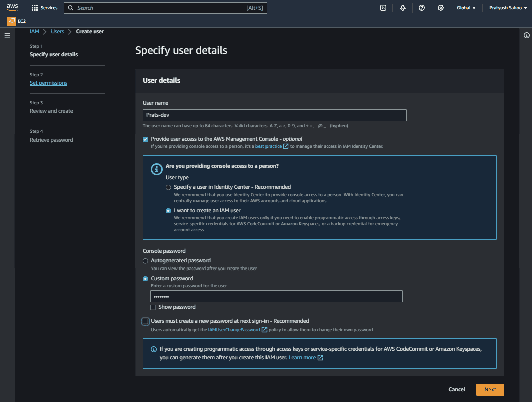The height and width of the screenshot is (402, 532).
Task: Open the notifications bell
Action: click(x=403, y=8)
